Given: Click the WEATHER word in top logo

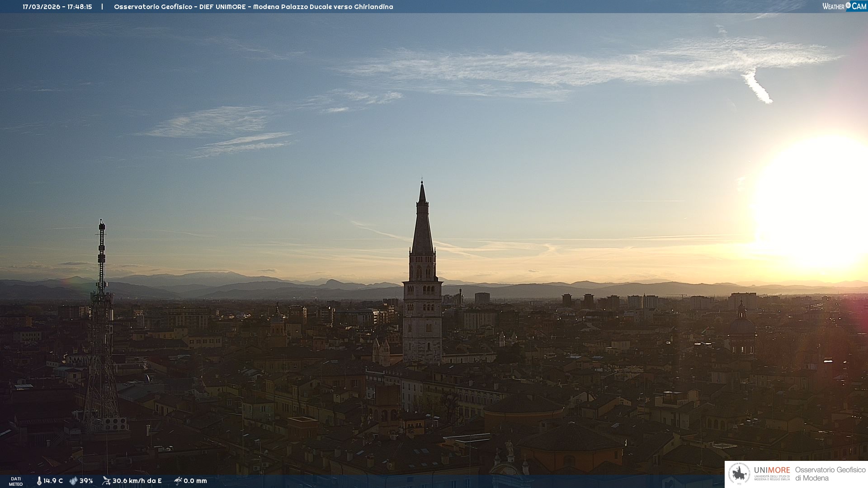Looking at the screenshot, I should click(x=833, y=6).
